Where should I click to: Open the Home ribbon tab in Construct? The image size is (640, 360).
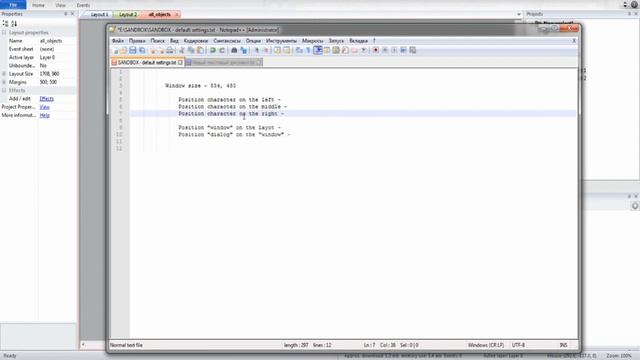tap(38, 5)
